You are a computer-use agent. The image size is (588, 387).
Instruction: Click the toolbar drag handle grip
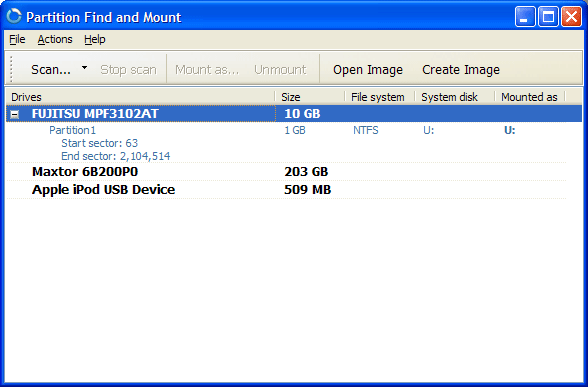coord(11,69)
